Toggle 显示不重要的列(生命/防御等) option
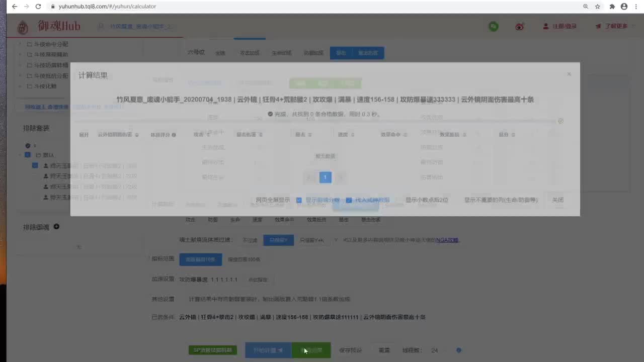Viewport: 644px width, 362px height. point(501,200)
